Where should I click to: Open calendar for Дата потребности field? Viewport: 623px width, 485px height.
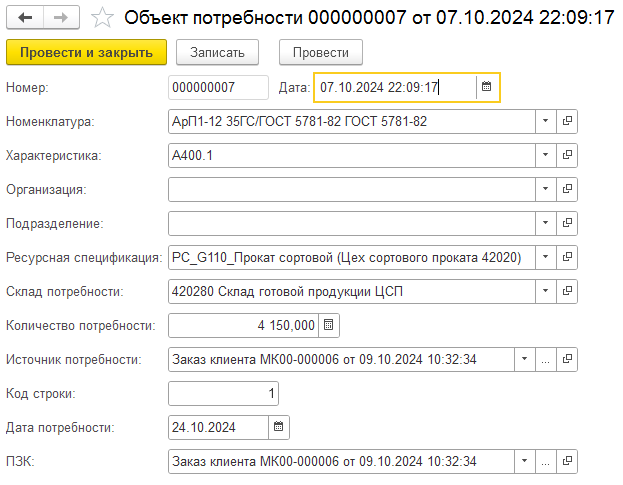(279, 428)
